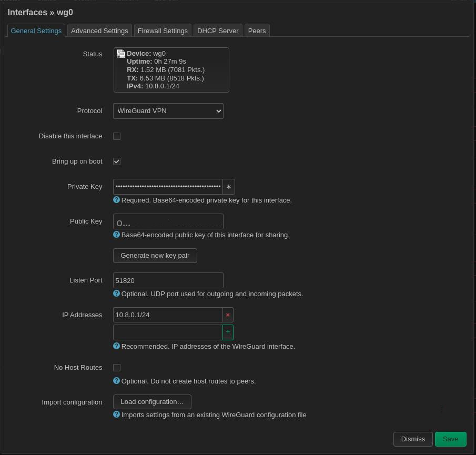Click the Public Key field

coord(168,221)
